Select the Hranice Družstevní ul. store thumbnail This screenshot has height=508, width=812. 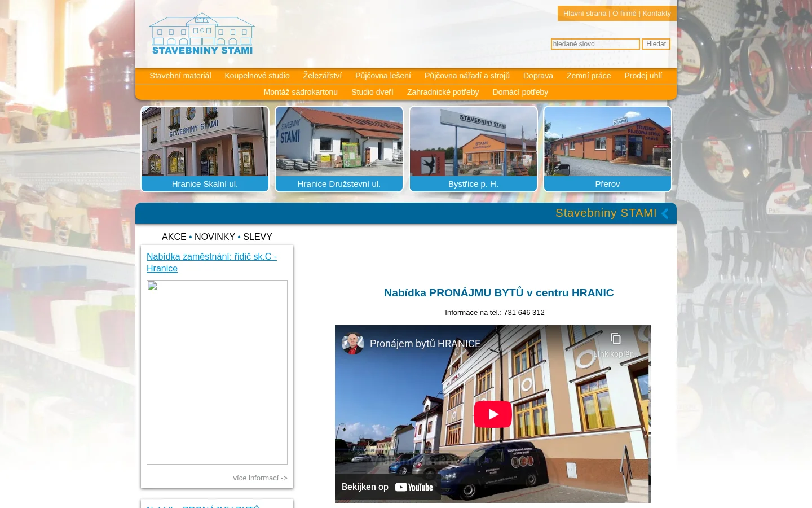click(339, 149)
